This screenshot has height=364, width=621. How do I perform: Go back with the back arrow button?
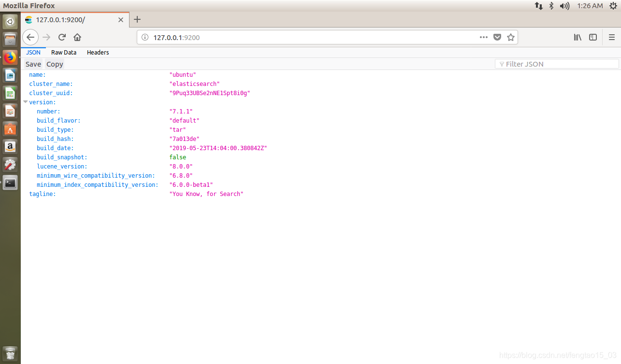click(x=30, y=37)
